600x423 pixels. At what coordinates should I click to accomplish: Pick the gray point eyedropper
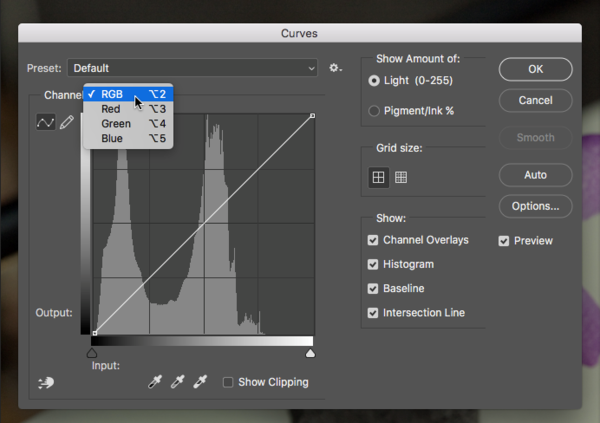(178, 382)
